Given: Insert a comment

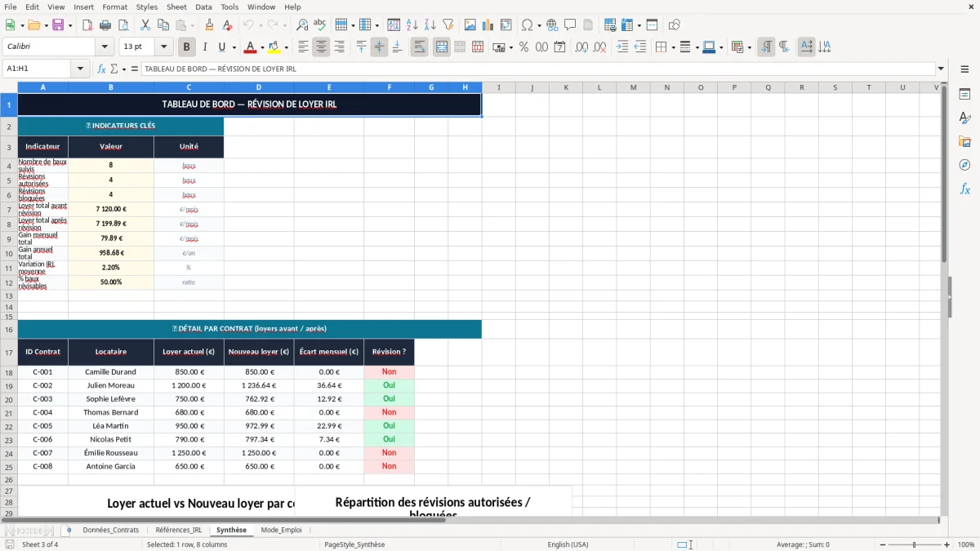Looking at the screenshot, I should (x=570, y=25).
